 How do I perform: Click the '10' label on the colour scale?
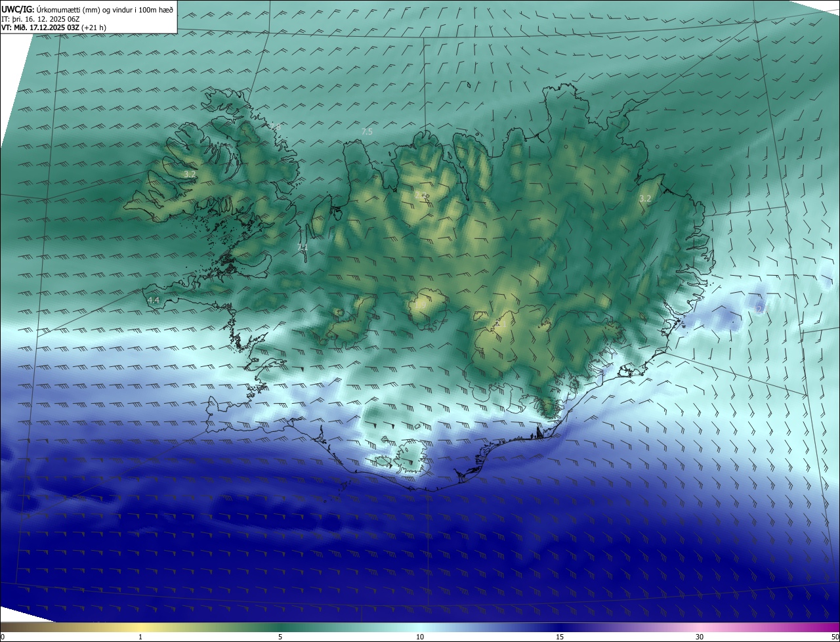click(x=420, y=637)
